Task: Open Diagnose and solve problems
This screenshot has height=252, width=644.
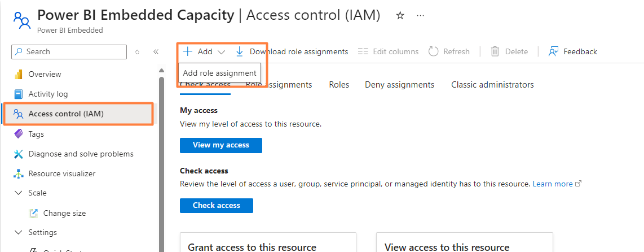Action: [81, 154]
